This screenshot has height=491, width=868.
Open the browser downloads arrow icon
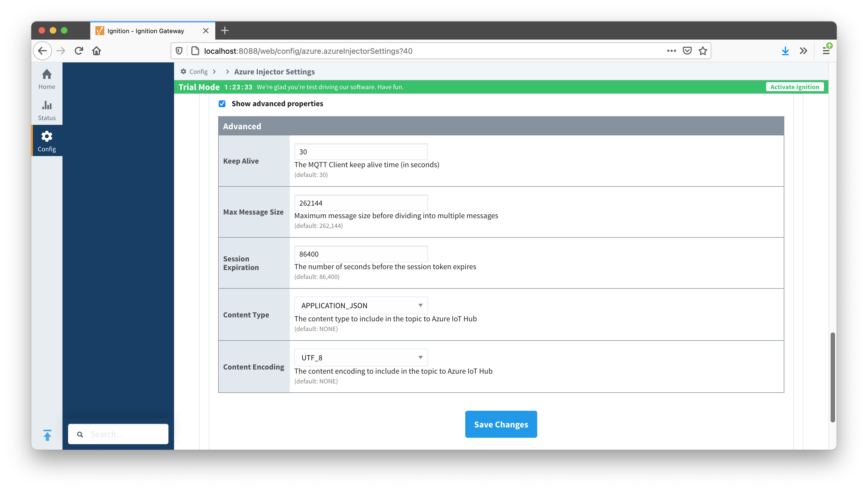click(785, 51)
